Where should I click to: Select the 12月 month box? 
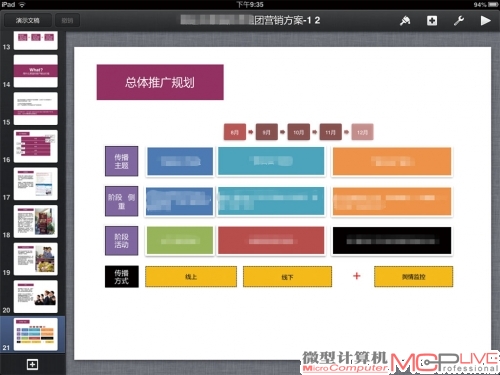362,132
